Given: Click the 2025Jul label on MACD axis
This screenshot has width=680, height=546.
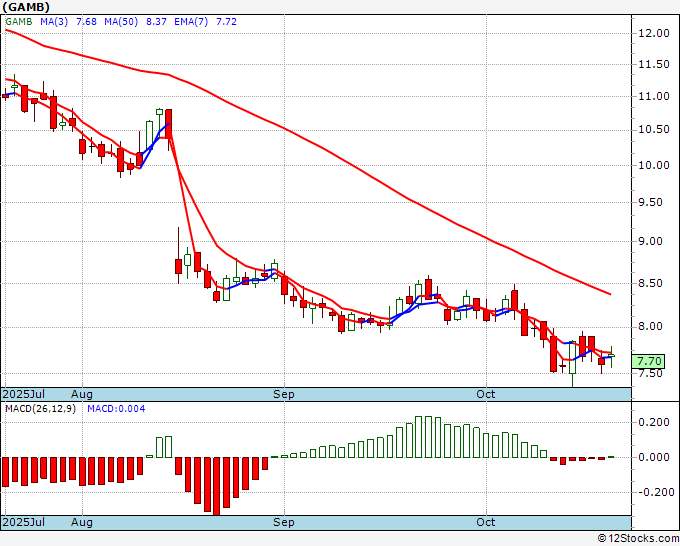Looking at the screenshot, I should click(x=24, y=522).
